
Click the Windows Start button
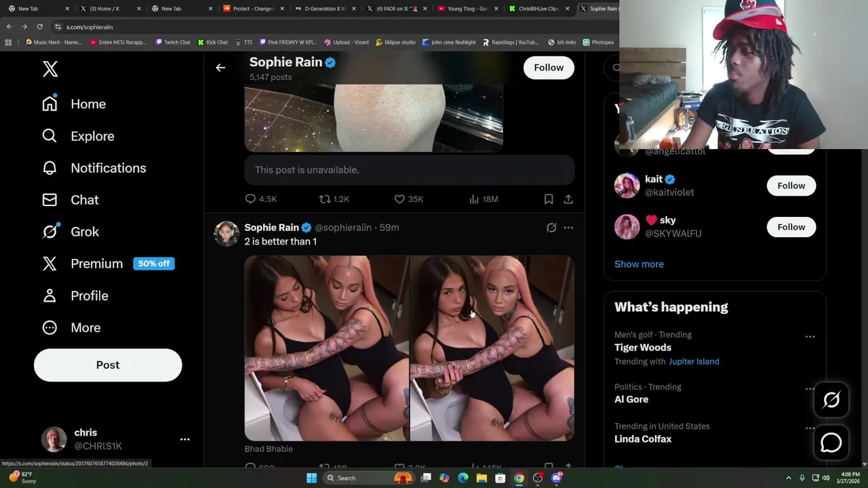click(311, 478)
